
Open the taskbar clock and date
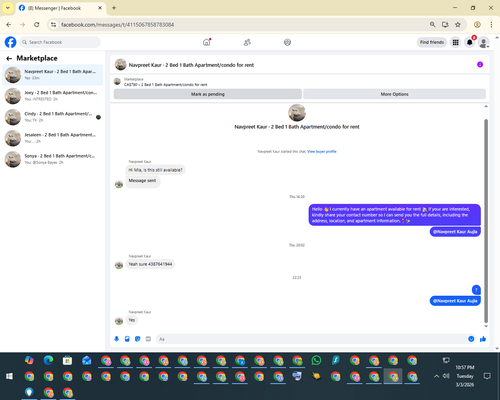[465, 376]
